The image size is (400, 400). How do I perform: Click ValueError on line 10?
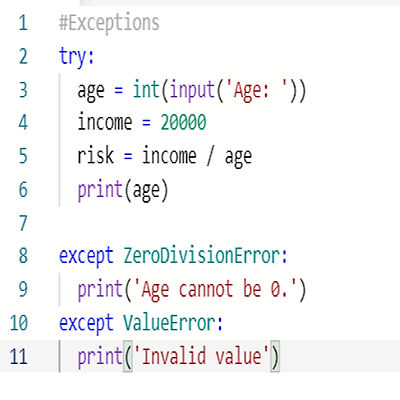[x=169, y=322]
